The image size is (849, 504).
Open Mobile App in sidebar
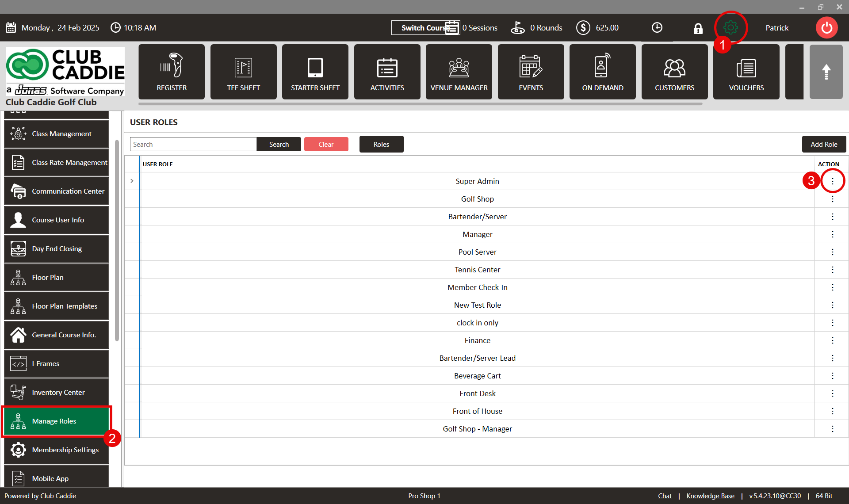(x=57, y=477)
